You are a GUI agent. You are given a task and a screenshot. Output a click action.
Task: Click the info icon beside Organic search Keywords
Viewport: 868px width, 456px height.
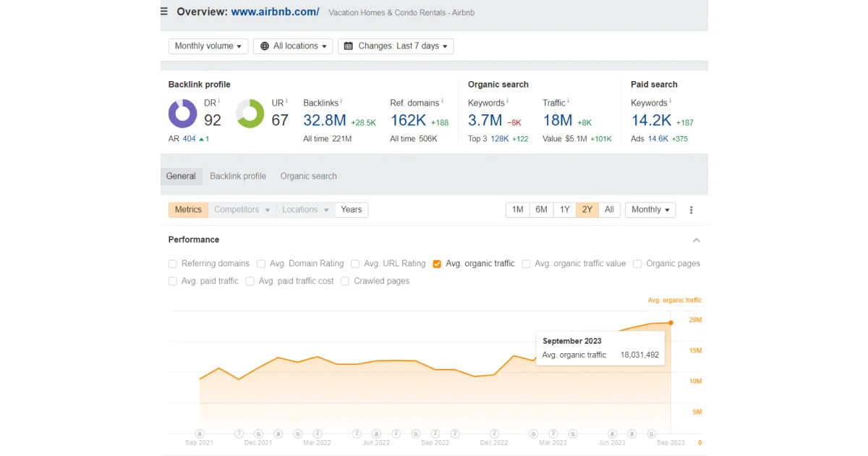(507, 101)
